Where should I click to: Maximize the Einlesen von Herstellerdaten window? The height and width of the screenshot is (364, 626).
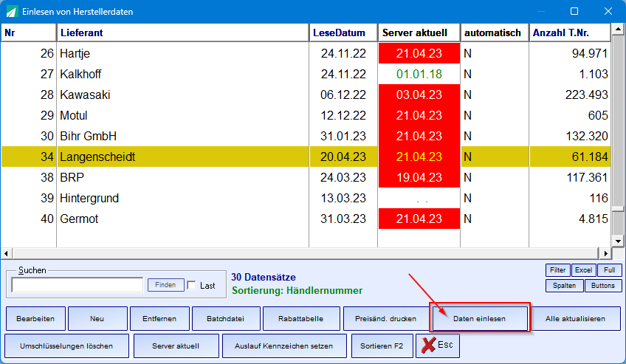click(x=574, y=11)
